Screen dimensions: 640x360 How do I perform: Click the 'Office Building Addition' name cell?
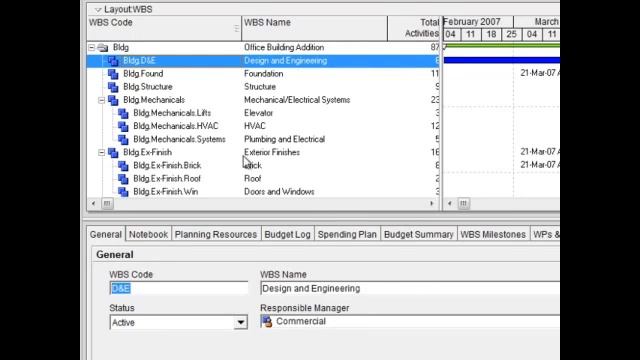(284, 48)
